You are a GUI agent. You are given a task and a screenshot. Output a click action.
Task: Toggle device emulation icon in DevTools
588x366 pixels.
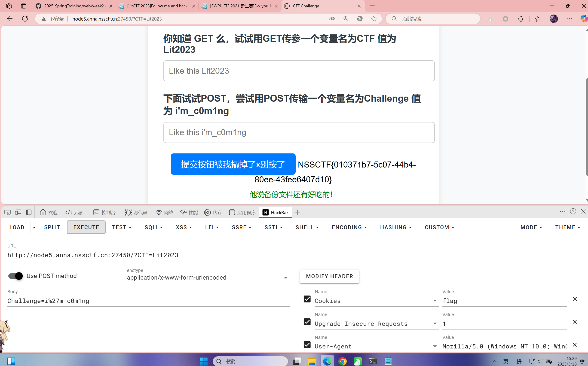coord(18,212)
